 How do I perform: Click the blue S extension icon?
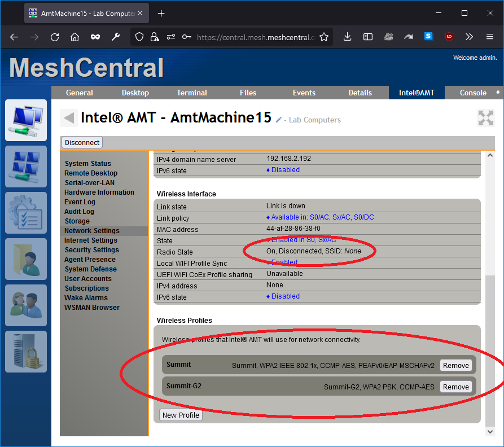(428, 37)
